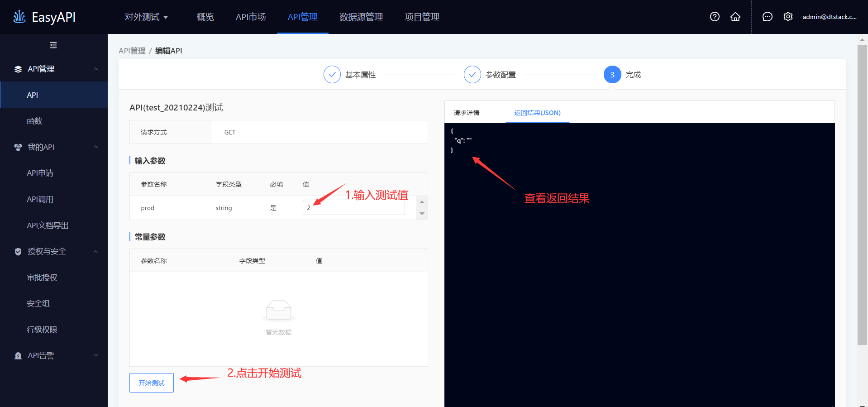868x407 pixels.
Task: Click the page vertical scrollbar thumb
Action: click(x=862, y=195)
